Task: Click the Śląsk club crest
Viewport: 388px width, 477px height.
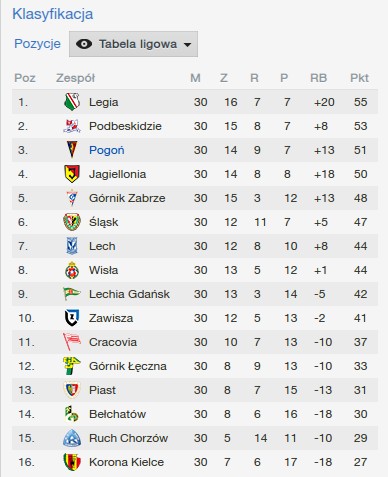Action: tap(72, 222)
